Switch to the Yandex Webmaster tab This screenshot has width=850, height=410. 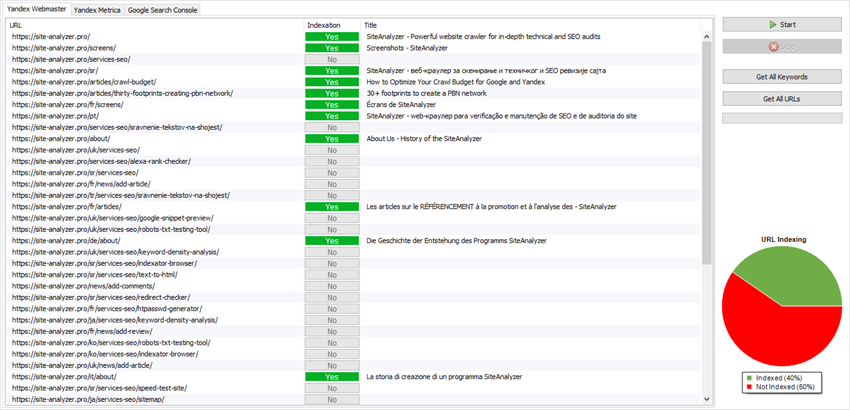tap(36, 10)
